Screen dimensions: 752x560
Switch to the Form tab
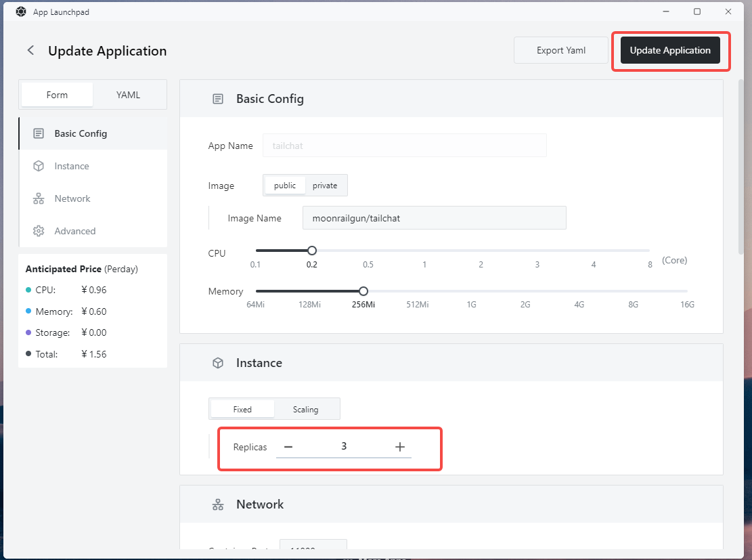pyautogui.click(x=57, y=95)
